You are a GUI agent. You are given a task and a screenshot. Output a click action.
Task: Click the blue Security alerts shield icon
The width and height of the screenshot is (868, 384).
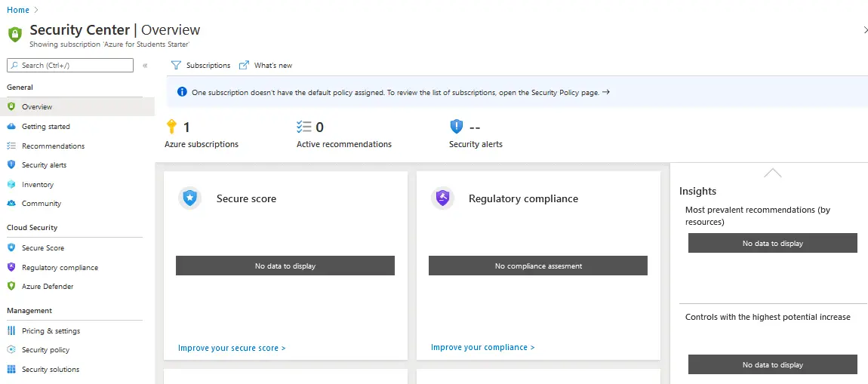point(456,127)
